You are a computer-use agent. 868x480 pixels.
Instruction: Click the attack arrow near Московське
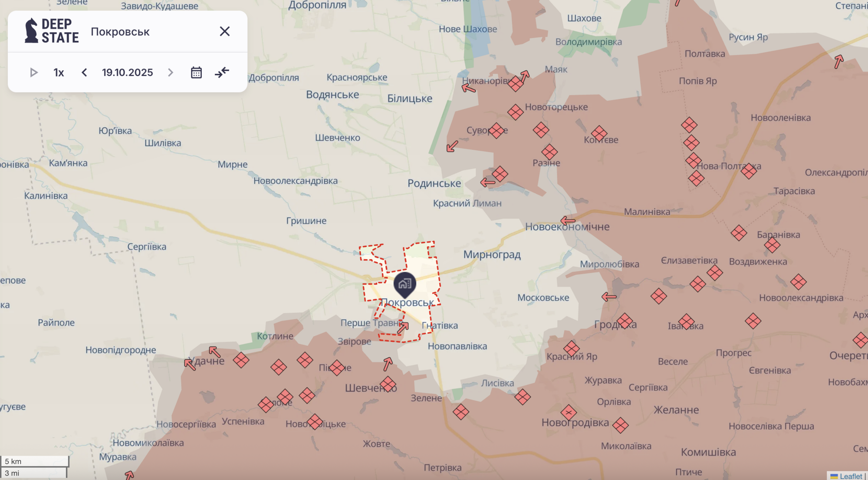(608, 297)
